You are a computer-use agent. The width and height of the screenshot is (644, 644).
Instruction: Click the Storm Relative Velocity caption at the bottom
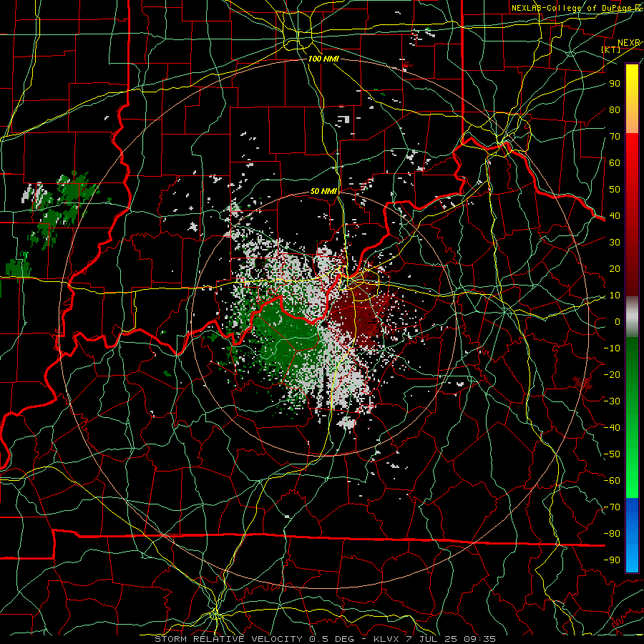(x=325, y=639)
